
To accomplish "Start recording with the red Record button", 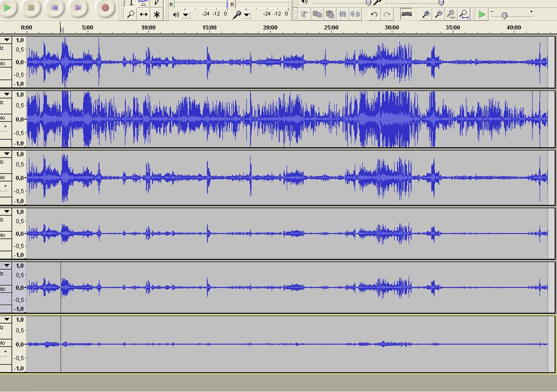I will click(105, 8).
